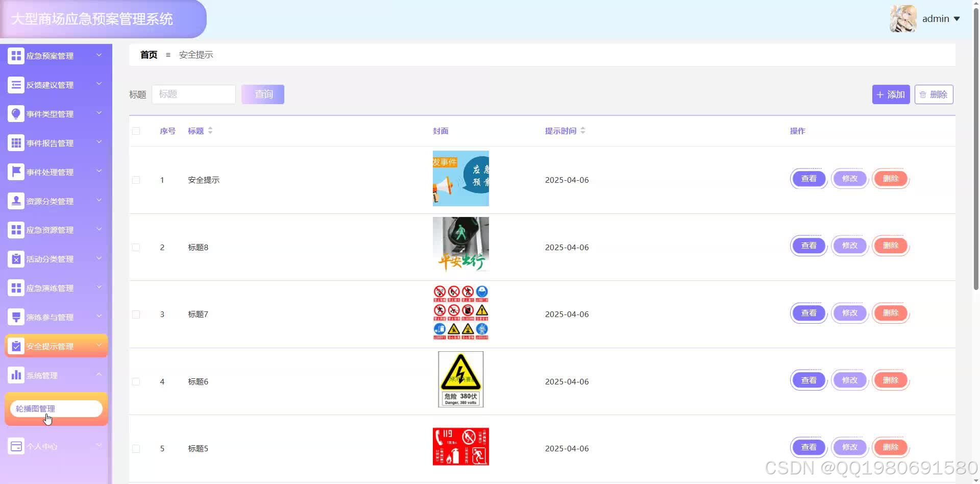Click the top 删除 batch delete button
This screenshot has height=484, width=980.
(x=934, y=94)
